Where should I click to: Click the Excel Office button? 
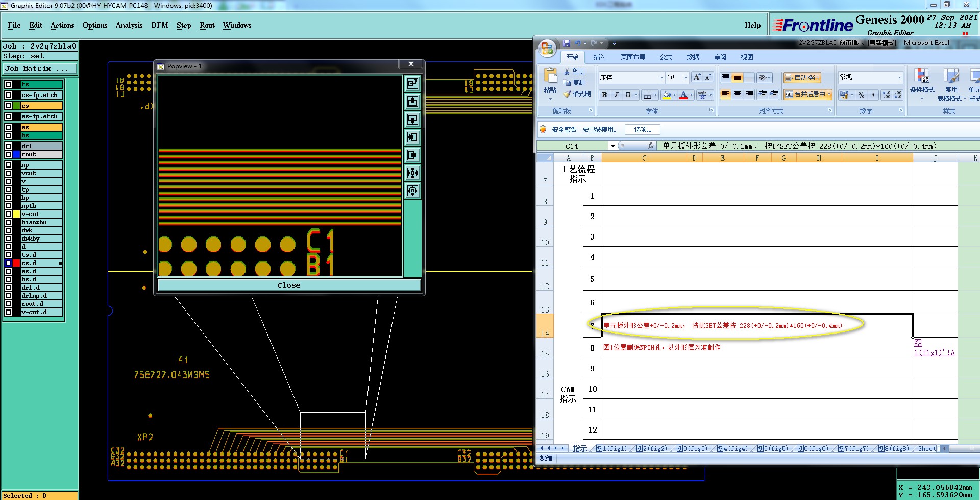tap(547, 49)
